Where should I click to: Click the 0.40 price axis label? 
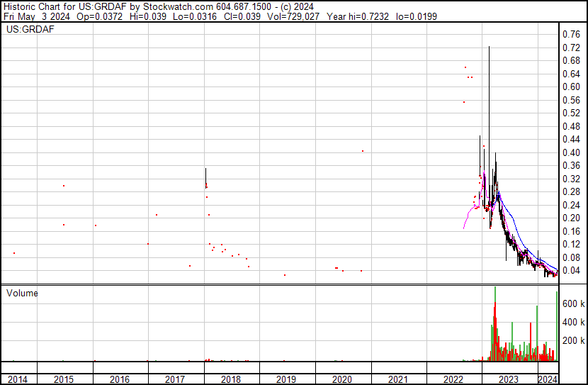click(570, 152)
